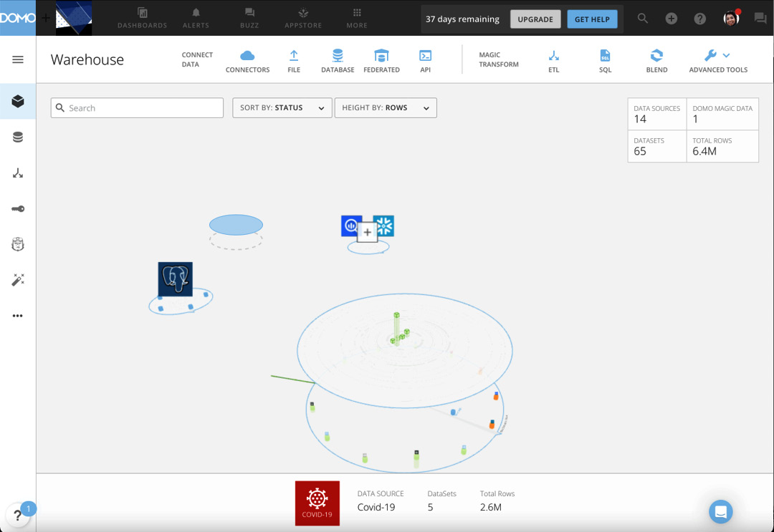Image resolution: width=774 pixels, height=532 pixels.
Task: Click the warehouse Search field
Action: 137,108
